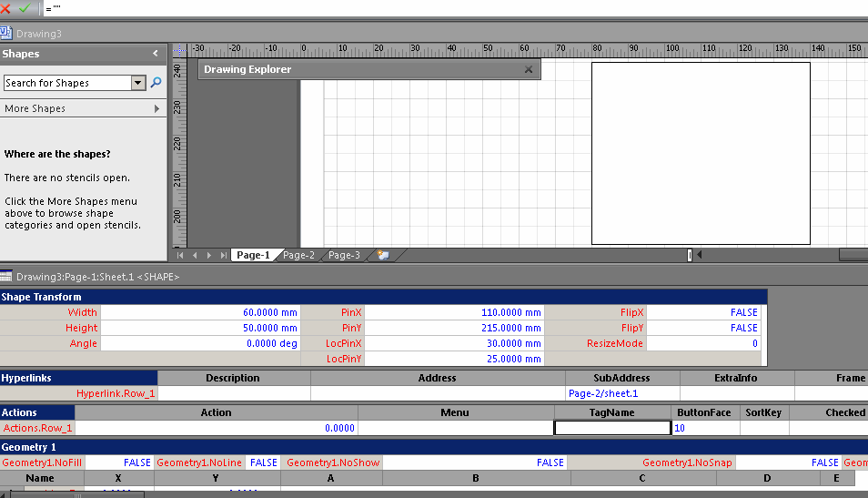
Task: Click the Actions section header
Action: tap(37, 412)
